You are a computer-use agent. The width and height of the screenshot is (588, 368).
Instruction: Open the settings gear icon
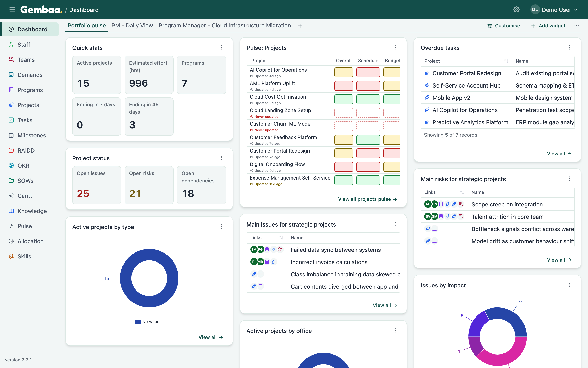pyautogui.click(x=516, y=10)
